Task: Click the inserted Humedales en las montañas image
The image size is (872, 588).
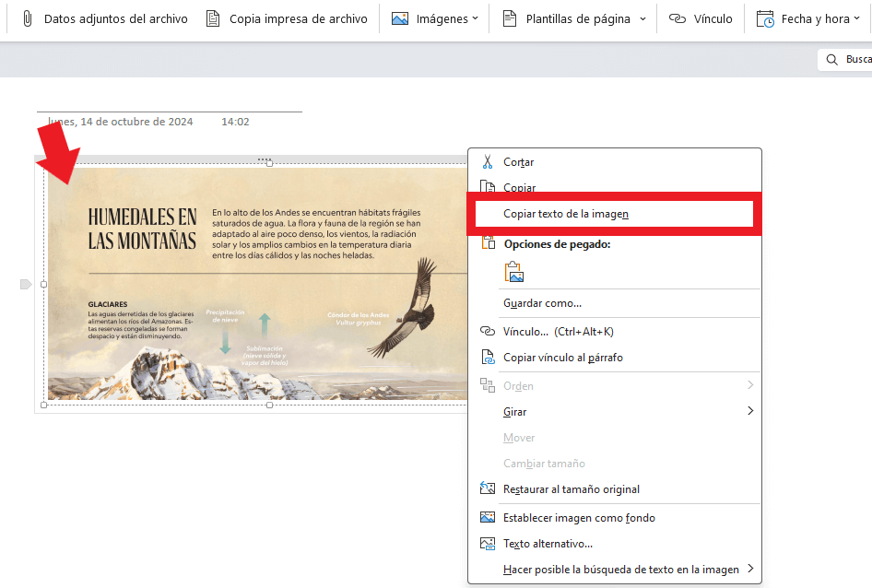Action: click(x=257, y=284)
